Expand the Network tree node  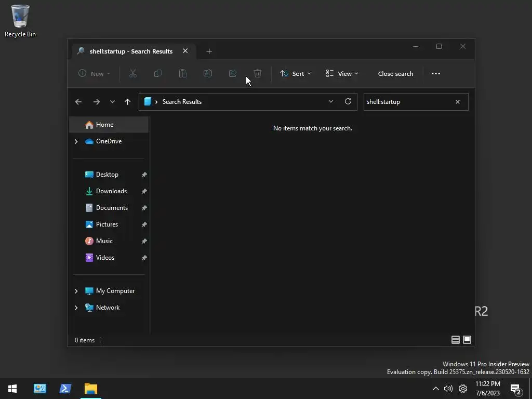pos(76,308)
